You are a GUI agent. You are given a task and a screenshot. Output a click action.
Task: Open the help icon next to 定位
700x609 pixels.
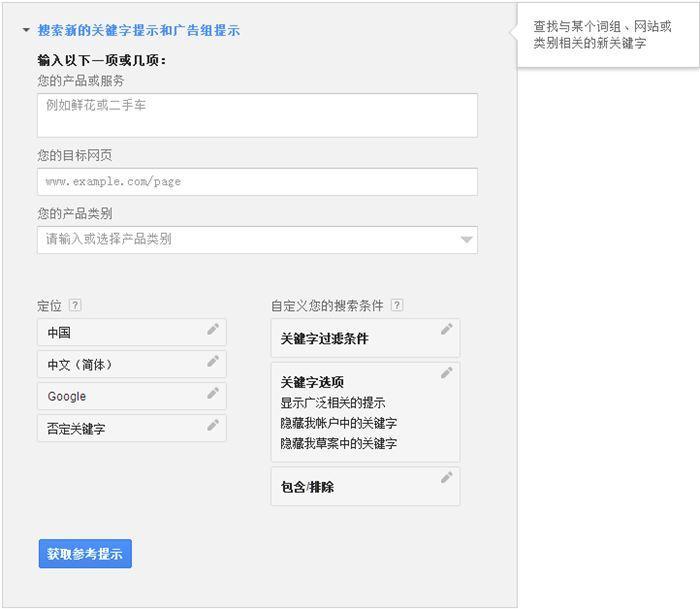coord(75,305)
